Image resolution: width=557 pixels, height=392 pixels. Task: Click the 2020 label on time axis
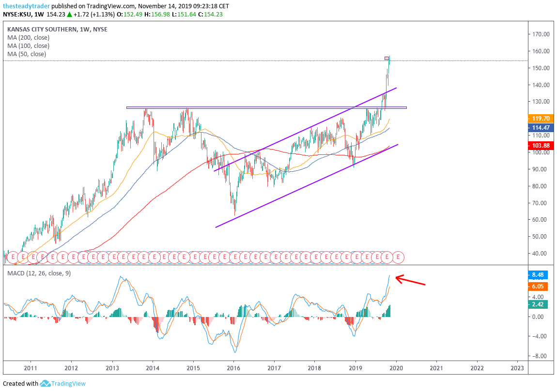pyautogui.click(x=396, y=368)
